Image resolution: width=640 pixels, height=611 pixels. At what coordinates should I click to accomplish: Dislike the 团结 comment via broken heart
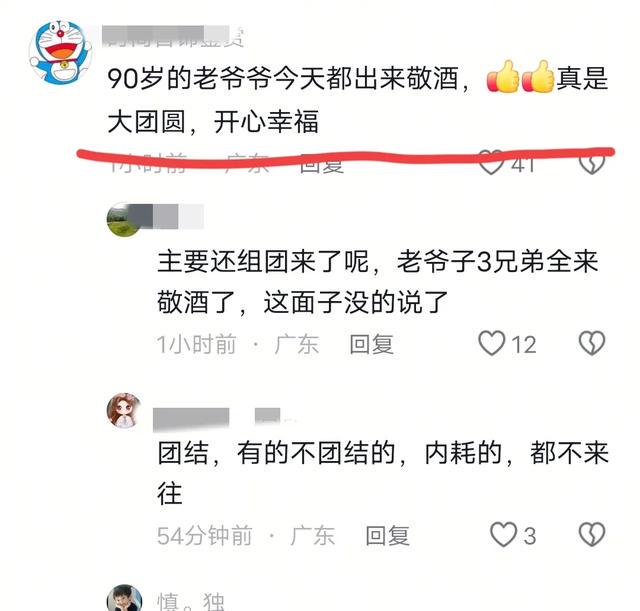pos(592,535)
